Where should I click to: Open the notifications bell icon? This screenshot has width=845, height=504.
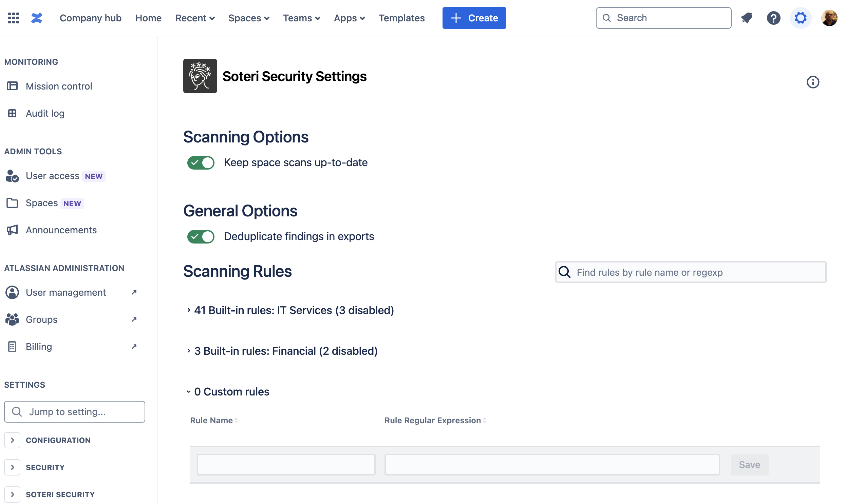click(x=747, y=18)
